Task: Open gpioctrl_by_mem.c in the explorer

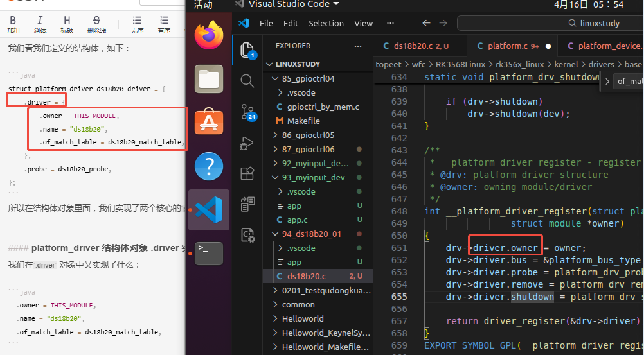Action: [318, 107]
